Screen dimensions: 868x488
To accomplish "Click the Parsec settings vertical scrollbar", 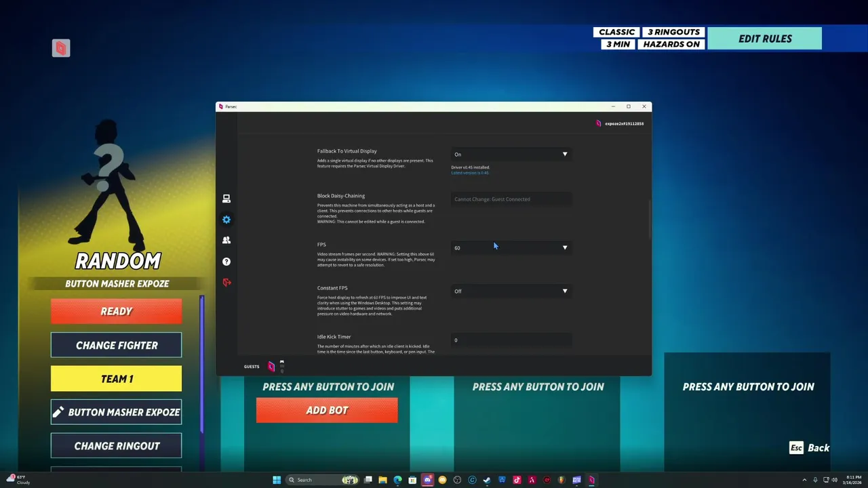I will click(x=649, y=220).
